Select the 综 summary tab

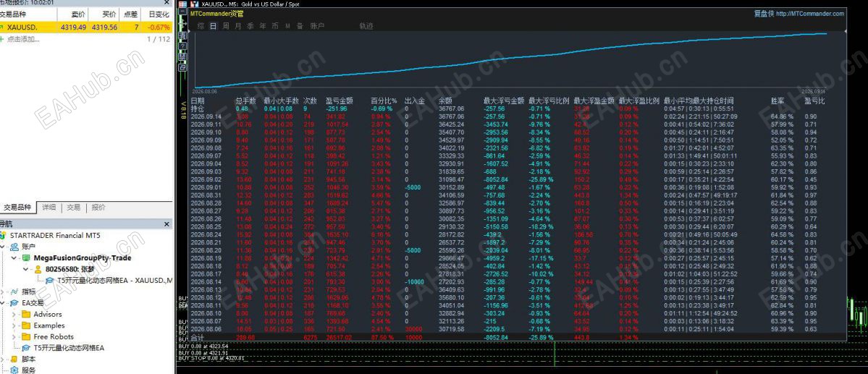point(201,25)
